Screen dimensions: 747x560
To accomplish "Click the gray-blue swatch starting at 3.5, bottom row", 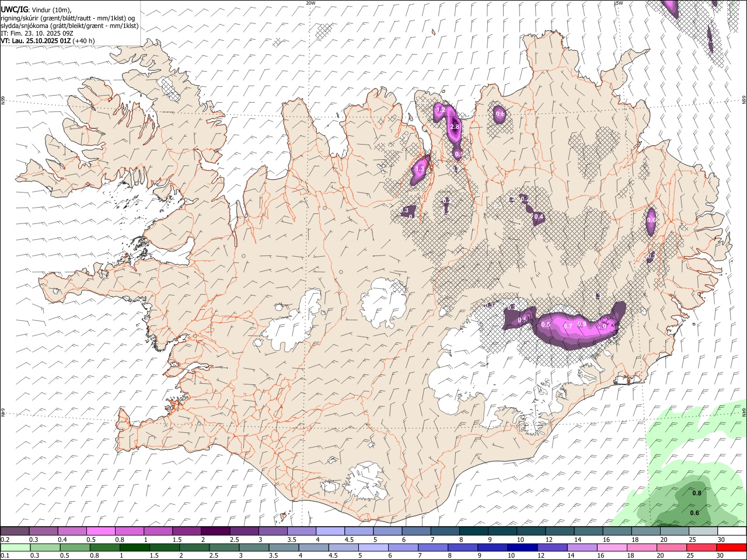I will pyautogui.click(x=284, y=548).
